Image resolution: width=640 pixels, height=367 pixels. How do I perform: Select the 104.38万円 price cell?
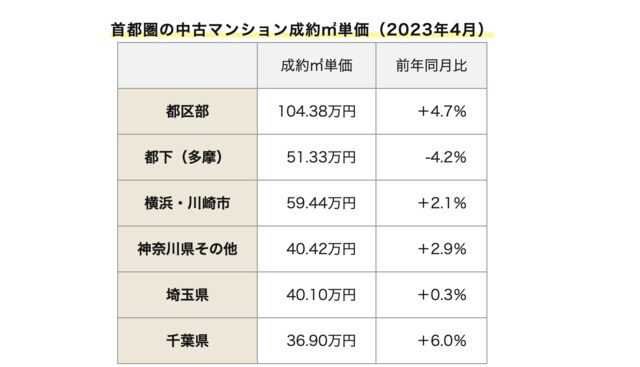(x=316, y=111)
